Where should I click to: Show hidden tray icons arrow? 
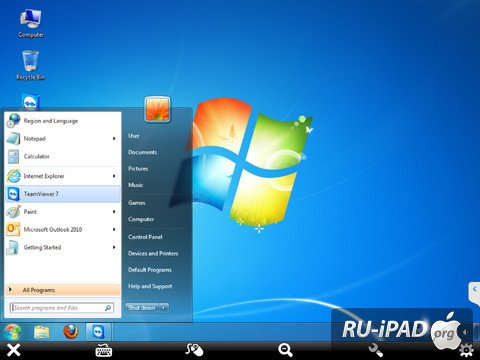click(x=465, y=332)
